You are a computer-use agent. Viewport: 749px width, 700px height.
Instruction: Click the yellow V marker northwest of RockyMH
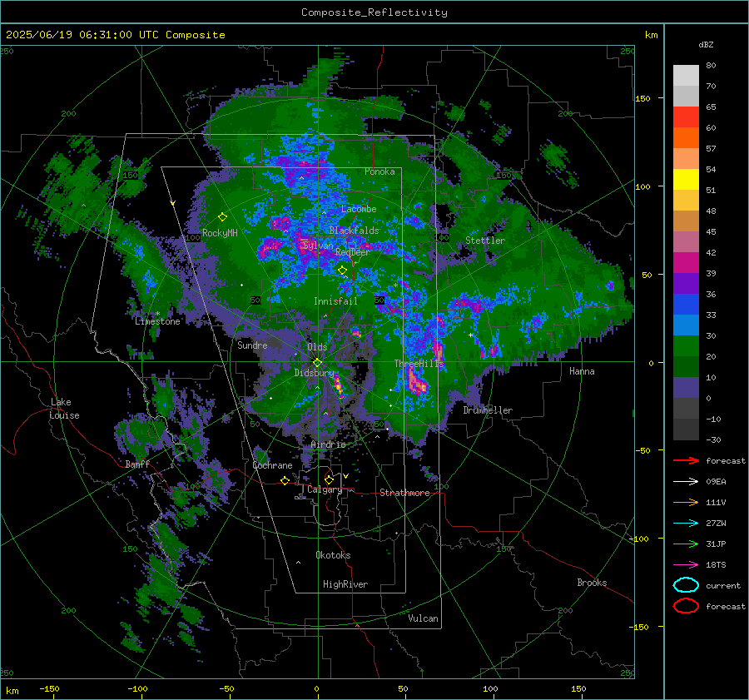click(173, 204)
